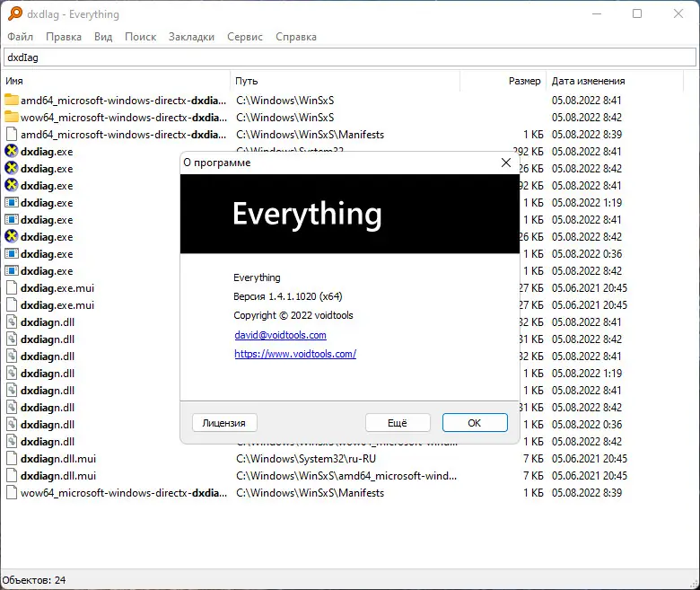Open the Закладки menu

tap(191, 37)
